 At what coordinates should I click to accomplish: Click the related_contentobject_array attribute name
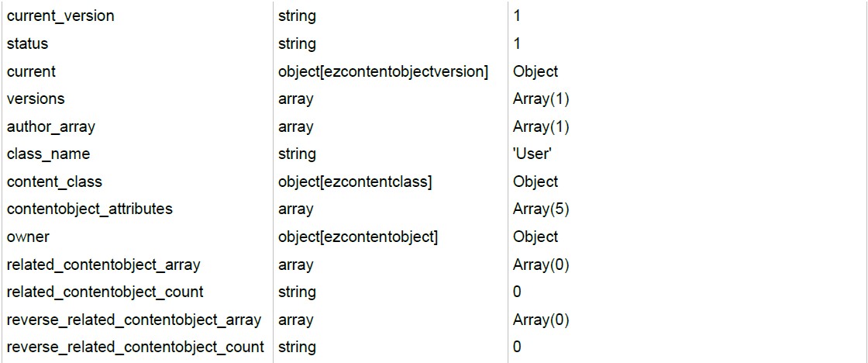point(104,265)
